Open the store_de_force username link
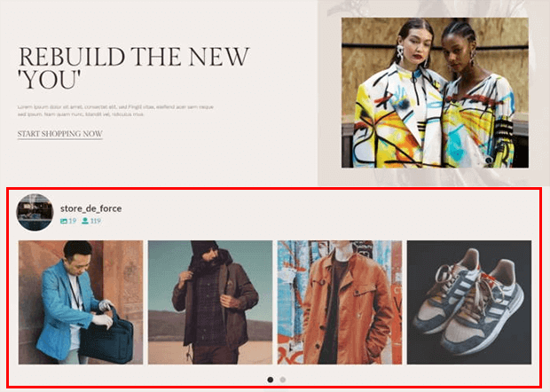The image size is (550, 392). coord(90,208)
